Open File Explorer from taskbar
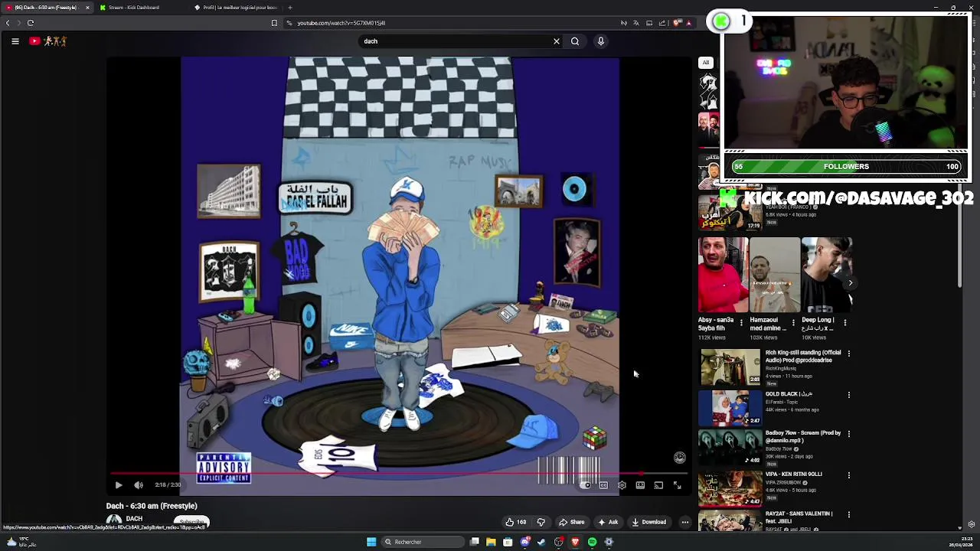Screen dimensions: 980x551 click(x=491, y=542)
